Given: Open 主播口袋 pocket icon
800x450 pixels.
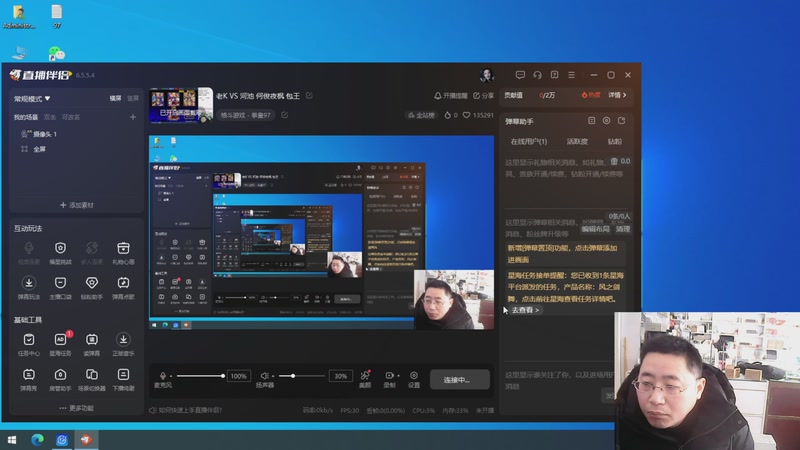Looking at the screenshot, I should click(60, 283).
